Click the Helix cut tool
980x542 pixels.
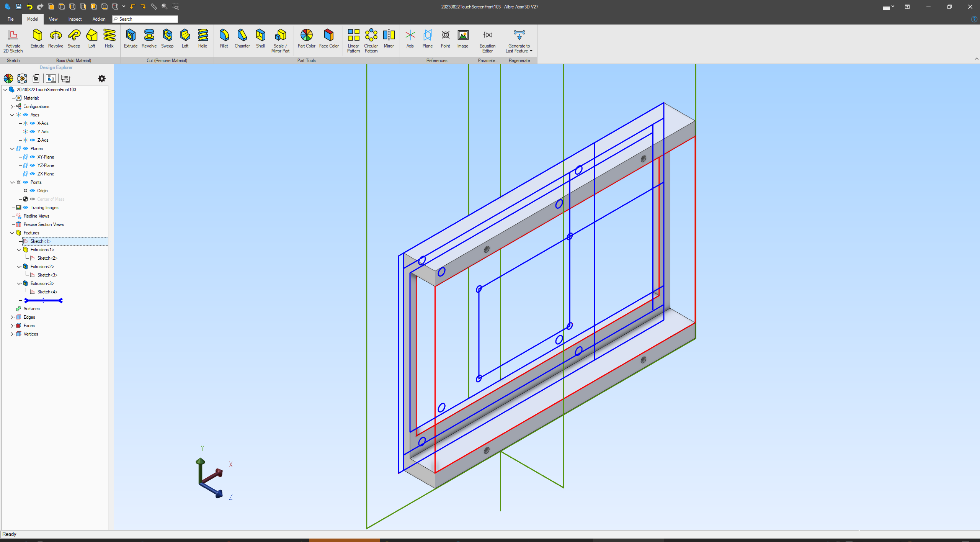(203, 35)
